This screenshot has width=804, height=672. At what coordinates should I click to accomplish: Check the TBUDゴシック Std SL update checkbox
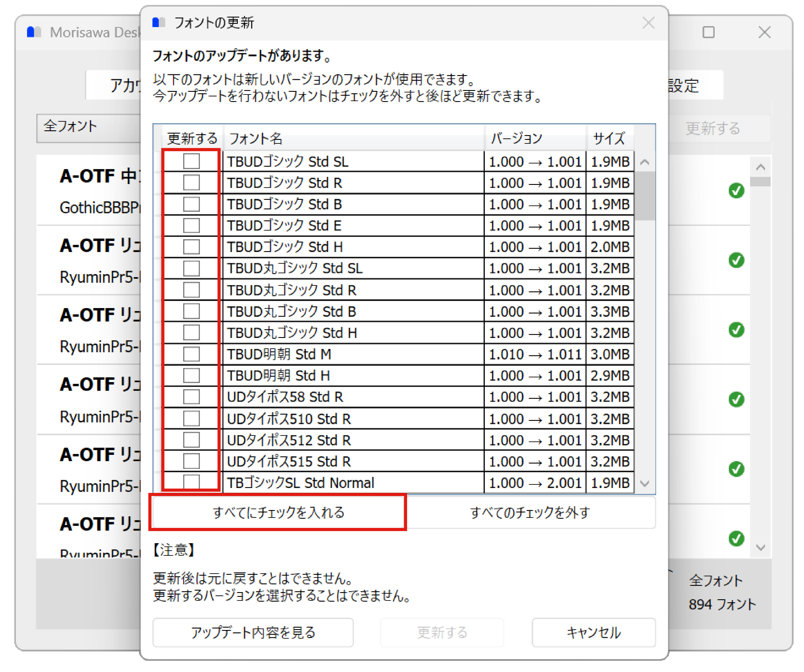191,161
